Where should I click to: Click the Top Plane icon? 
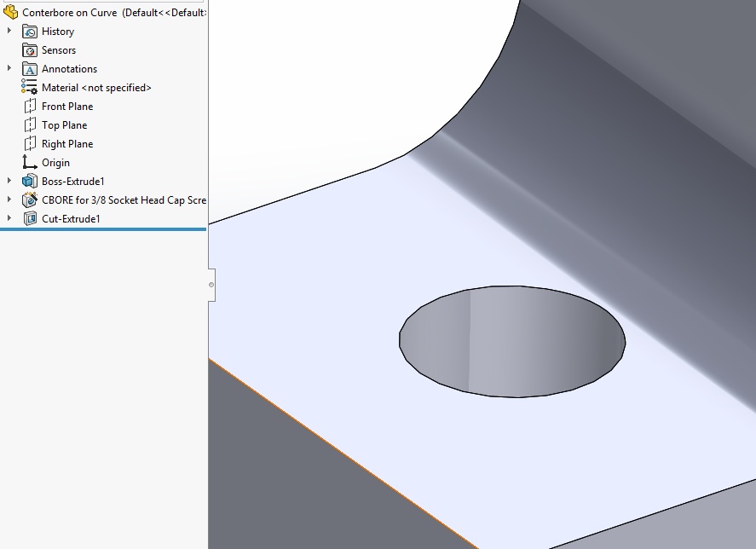[x=30, y=125]
